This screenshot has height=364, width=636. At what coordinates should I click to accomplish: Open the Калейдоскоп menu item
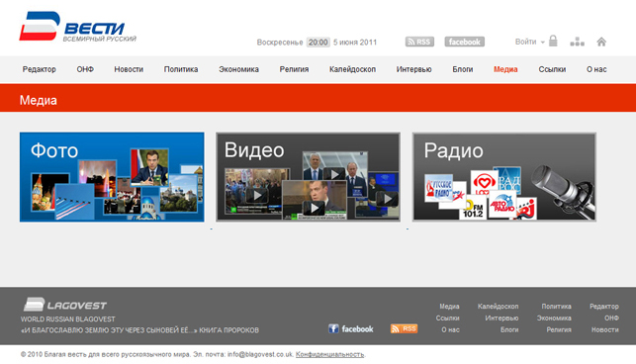[x=352, y=69]
